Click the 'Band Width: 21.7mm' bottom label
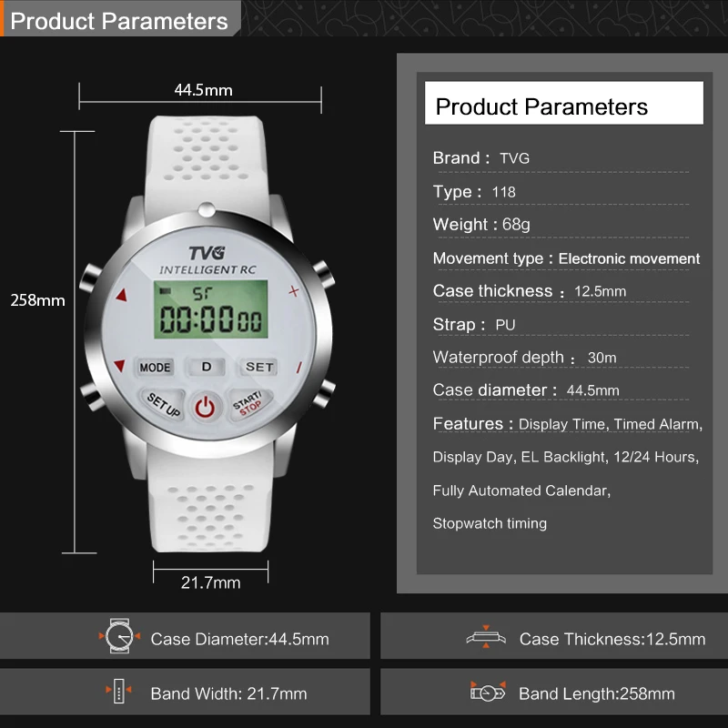 point(228,693)
